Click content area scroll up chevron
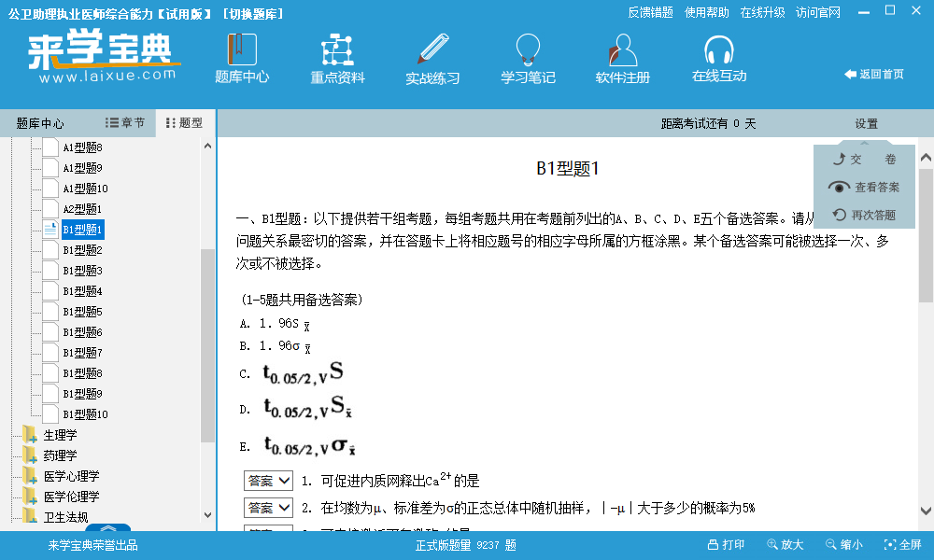The width and height of the screenshot is (934, 560). (x=926, y=158)
